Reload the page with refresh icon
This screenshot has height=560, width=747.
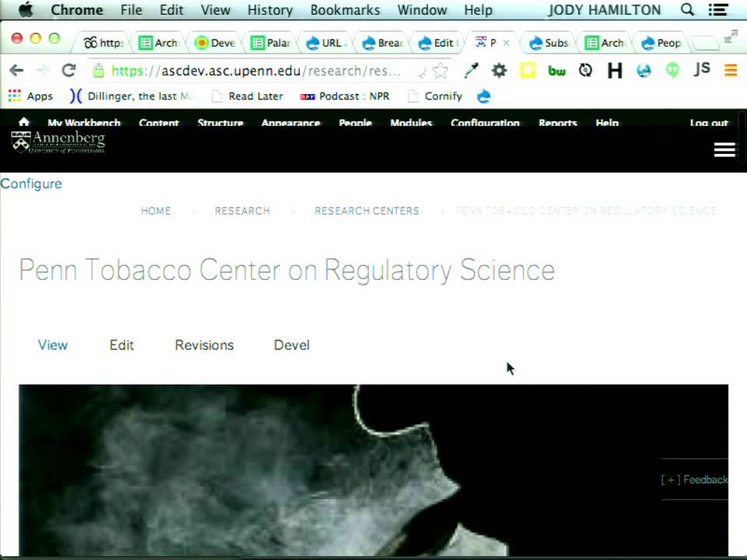click(x=69, y=71)
